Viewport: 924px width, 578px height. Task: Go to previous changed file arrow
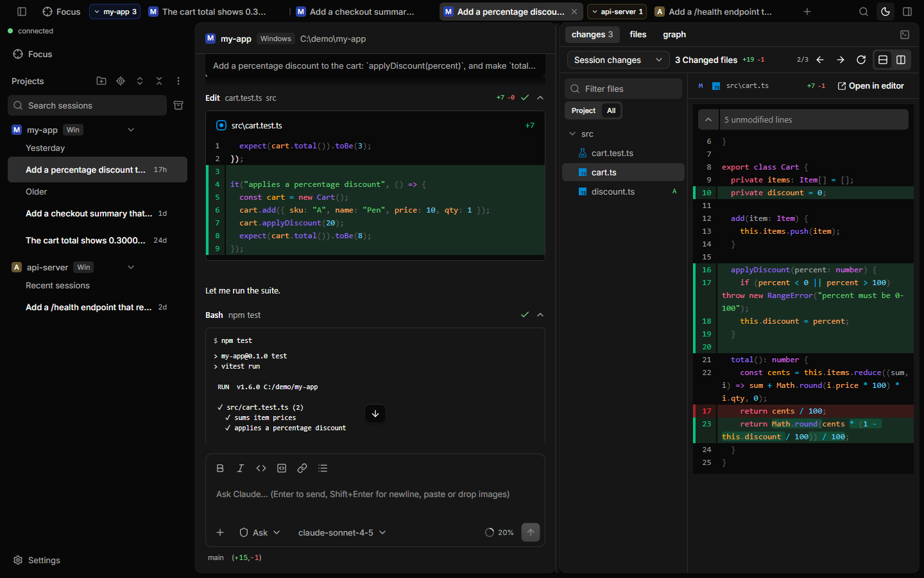[x=820, y=60]
